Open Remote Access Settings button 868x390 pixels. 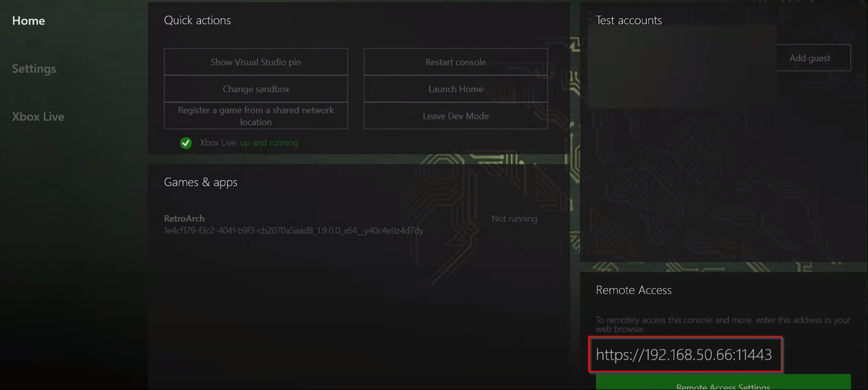[723, 383]
